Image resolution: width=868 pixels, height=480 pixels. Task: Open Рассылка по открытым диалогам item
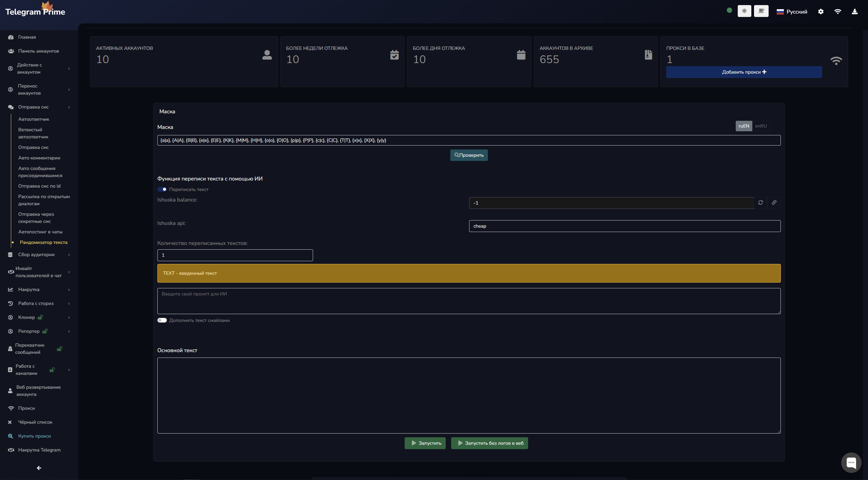[x=44, y=200]
